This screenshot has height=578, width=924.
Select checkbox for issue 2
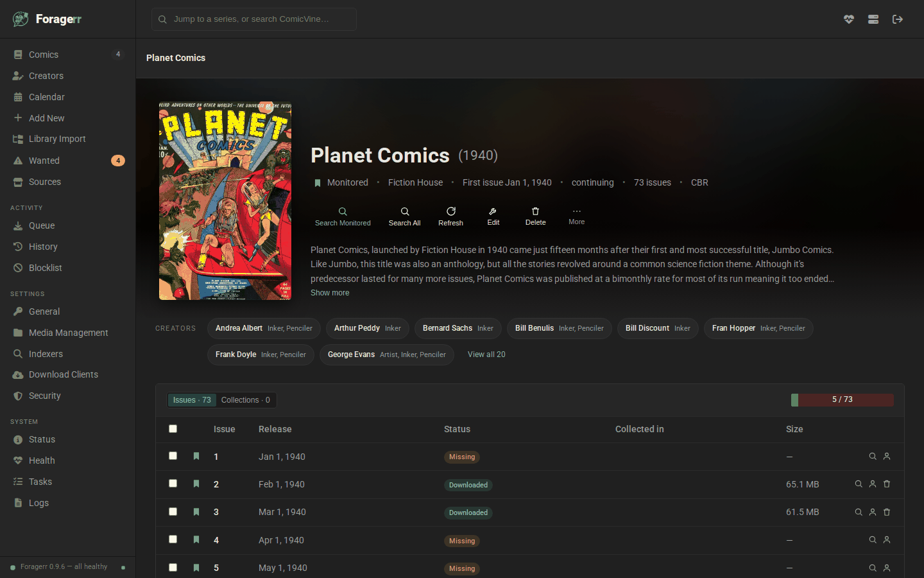click(x=173, y=483)
